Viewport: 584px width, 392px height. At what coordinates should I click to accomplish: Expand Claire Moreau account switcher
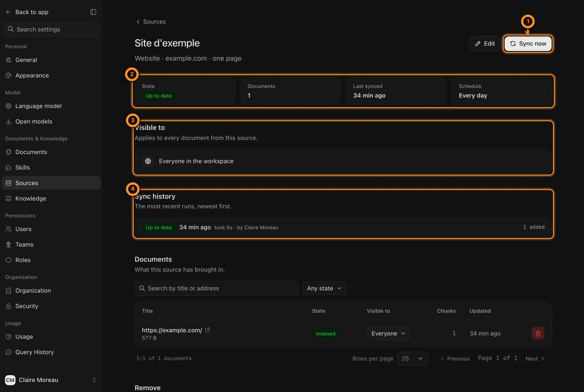pyautogui.click(x=94, y=380)
